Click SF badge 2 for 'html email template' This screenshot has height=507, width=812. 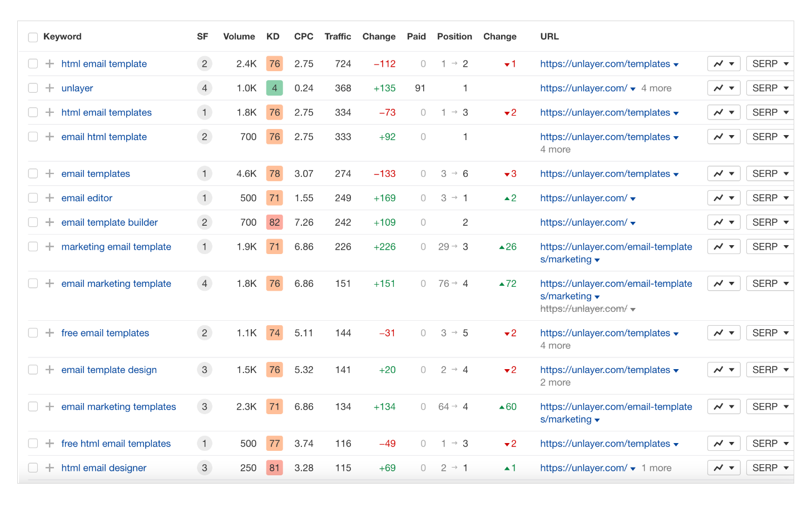205,64
